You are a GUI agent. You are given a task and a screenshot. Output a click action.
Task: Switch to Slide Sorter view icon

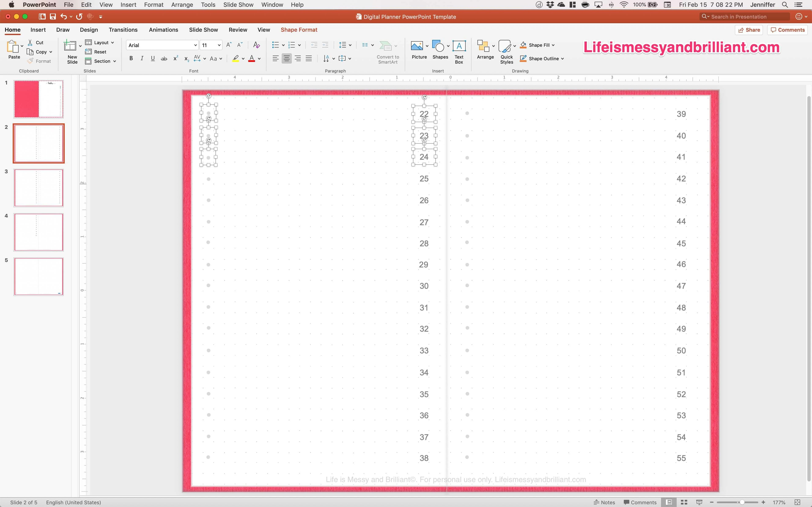coord(684,502)
